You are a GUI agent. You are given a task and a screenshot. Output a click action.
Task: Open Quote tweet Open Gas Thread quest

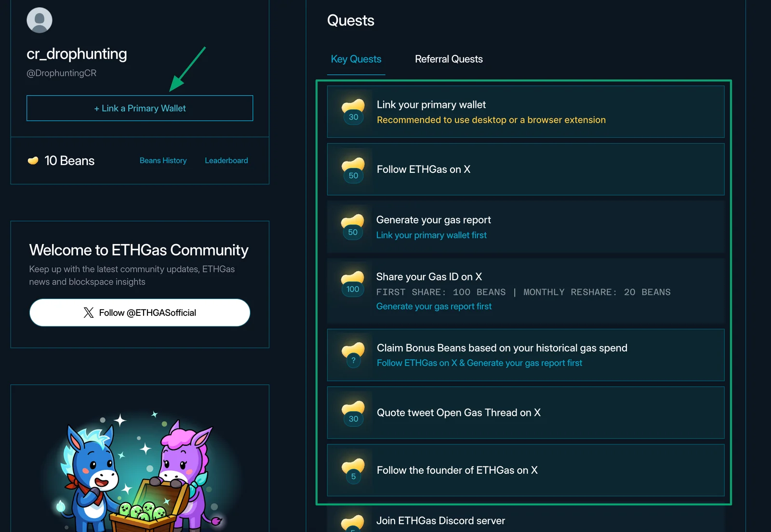tap(526, 413)
